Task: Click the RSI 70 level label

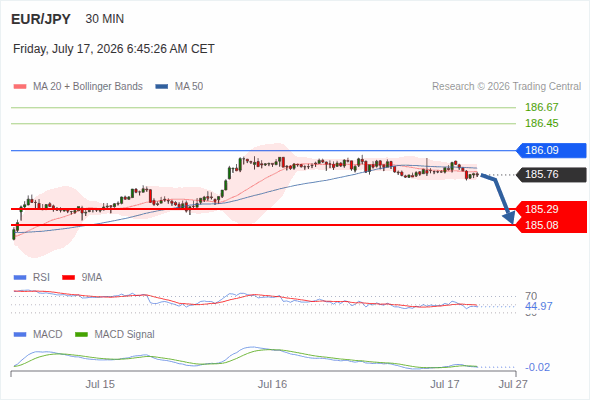Action: [x=531, y=296]
